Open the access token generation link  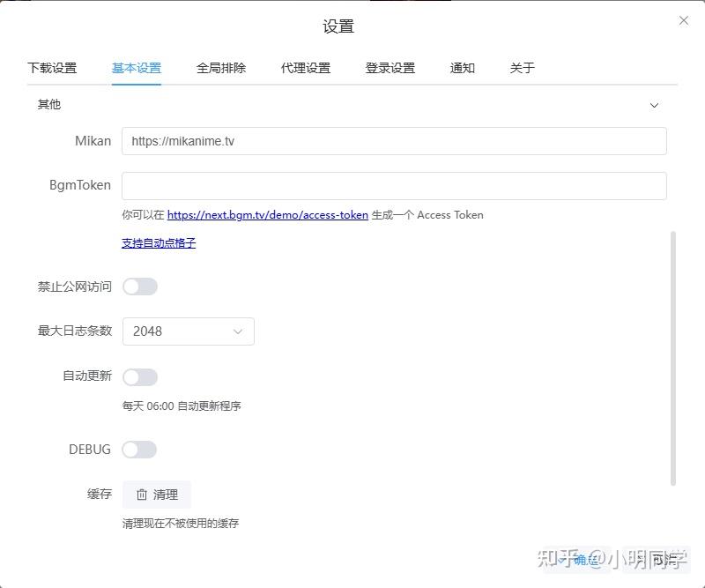pos(267,214)
